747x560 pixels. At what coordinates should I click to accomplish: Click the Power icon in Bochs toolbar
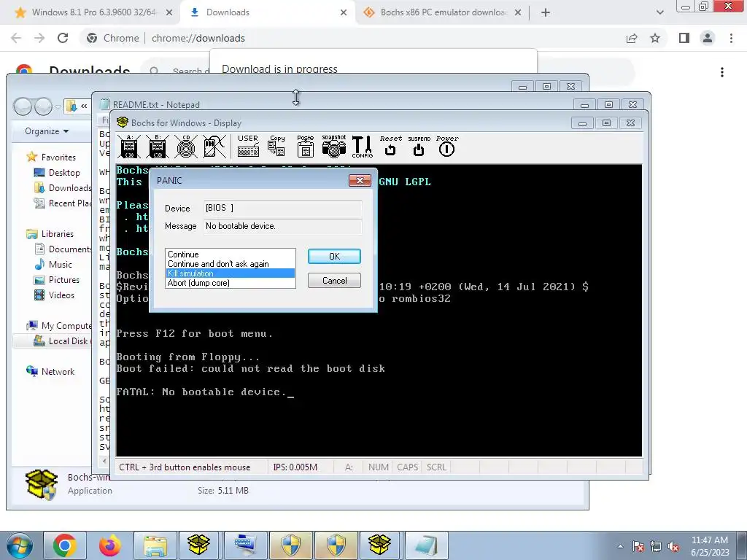[447, 146]
